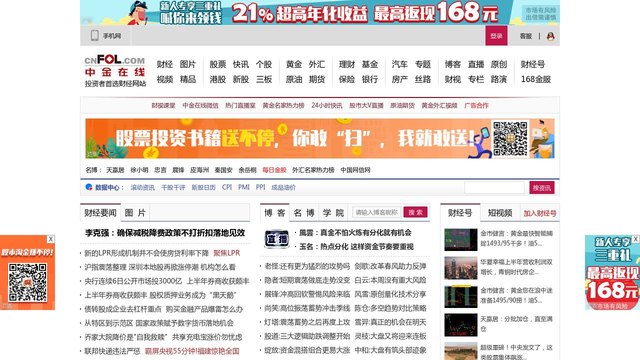This screenshot has width=640, height=360.
Task: Switch to 名博 tab in middle panel
Action: (304, 213)
